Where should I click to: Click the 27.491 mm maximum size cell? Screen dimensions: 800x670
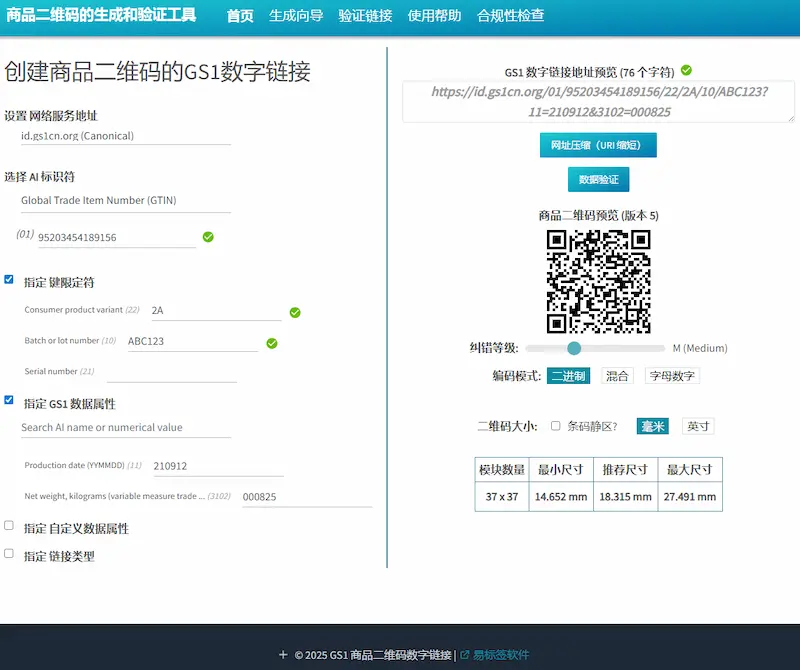pos(690,497)
